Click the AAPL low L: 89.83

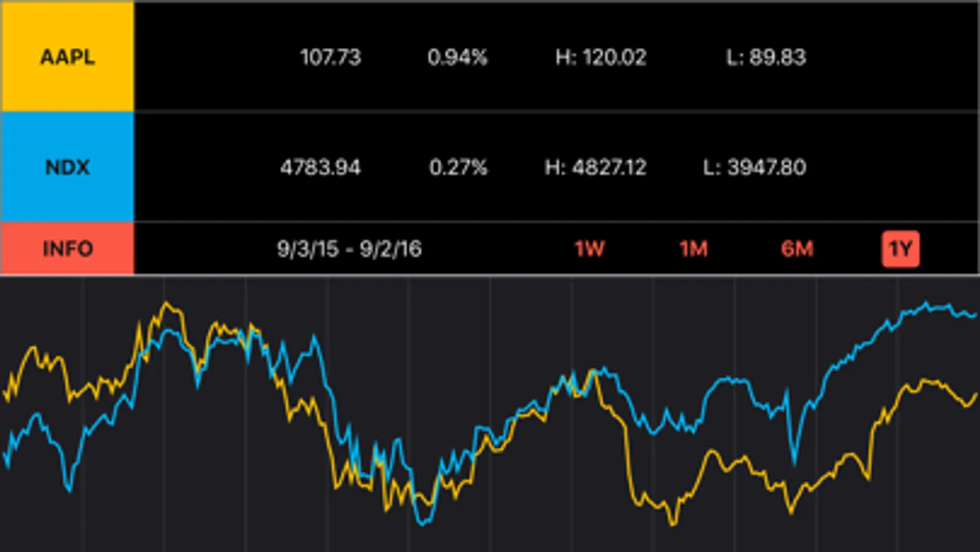point(766,57)
